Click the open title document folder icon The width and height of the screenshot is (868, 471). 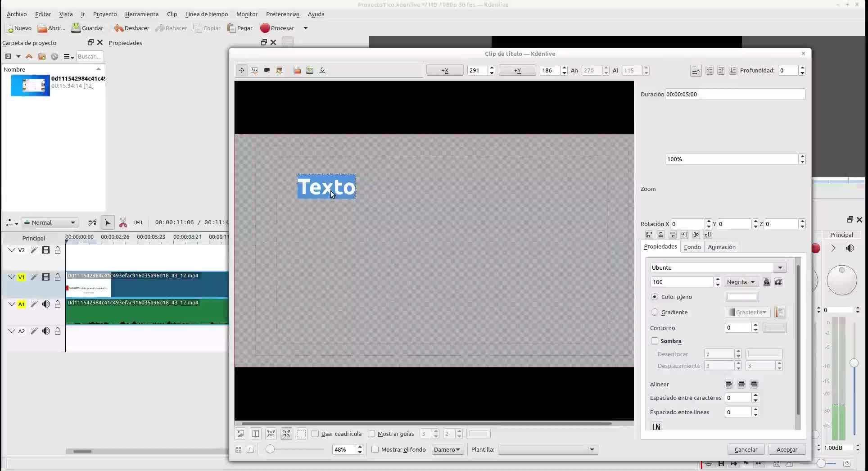point(297,70)
